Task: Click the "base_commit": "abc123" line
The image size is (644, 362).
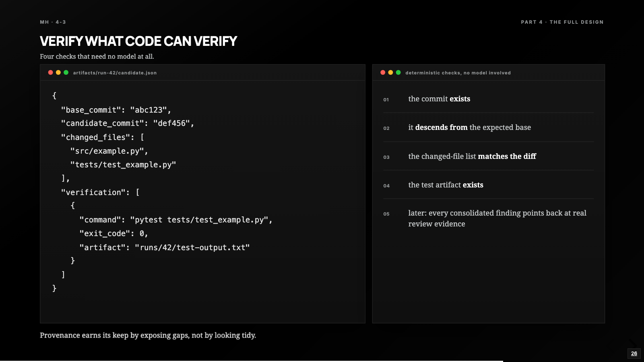Action: click(x=116, y=110)
